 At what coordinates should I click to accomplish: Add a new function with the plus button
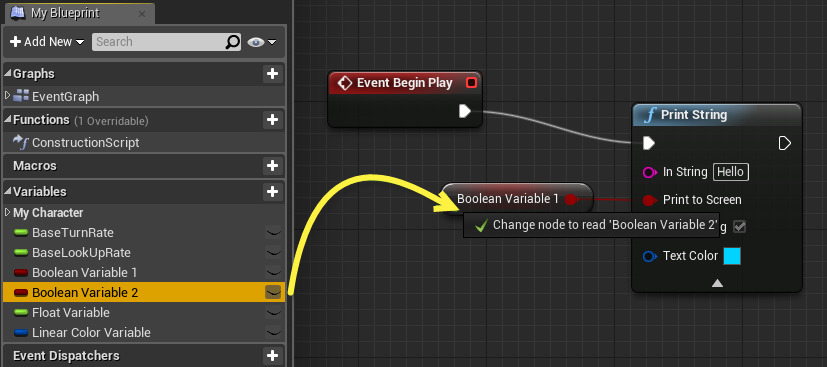click(272, 120)
